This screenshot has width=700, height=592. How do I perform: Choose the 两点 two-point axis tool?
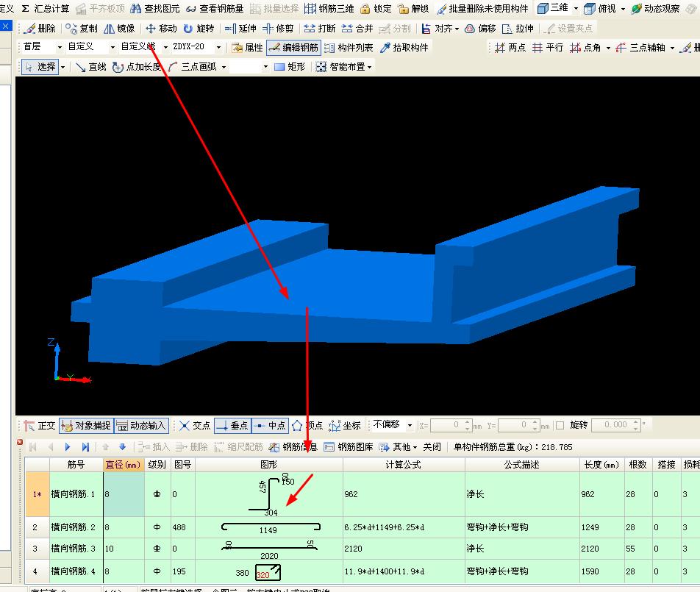[x=511, y=48]
